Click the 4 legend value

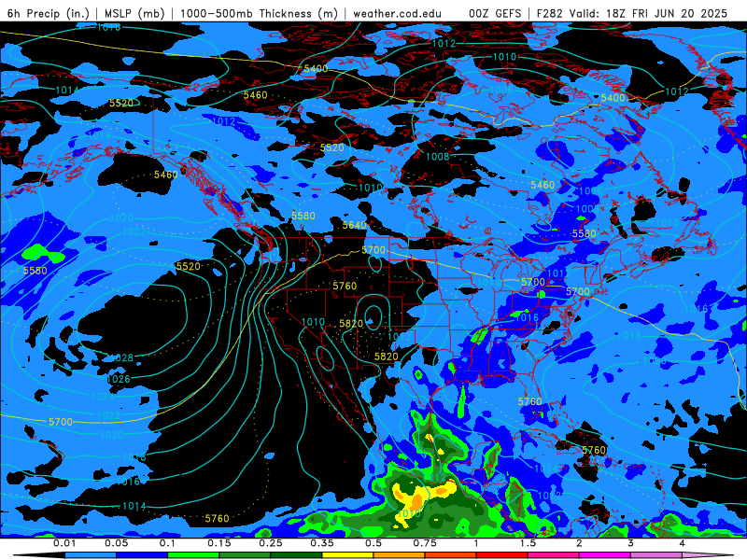coord(683,543)
